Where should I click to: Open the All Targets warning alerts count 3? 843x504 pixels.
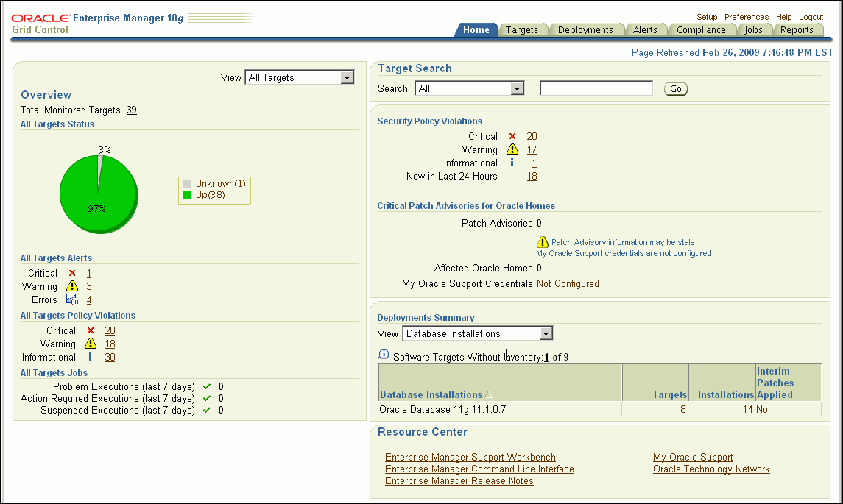[88, 287]
